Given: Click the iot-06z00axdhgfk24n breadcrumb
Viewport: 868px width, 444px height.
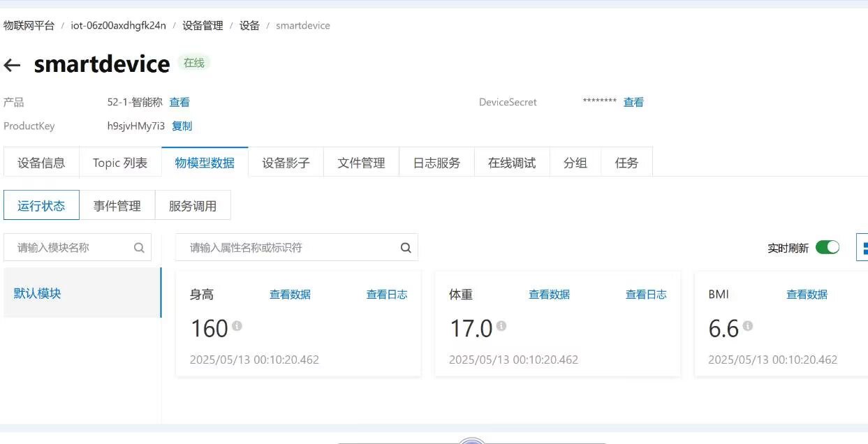Looking at the screenshot, I should tap(119, 25).
